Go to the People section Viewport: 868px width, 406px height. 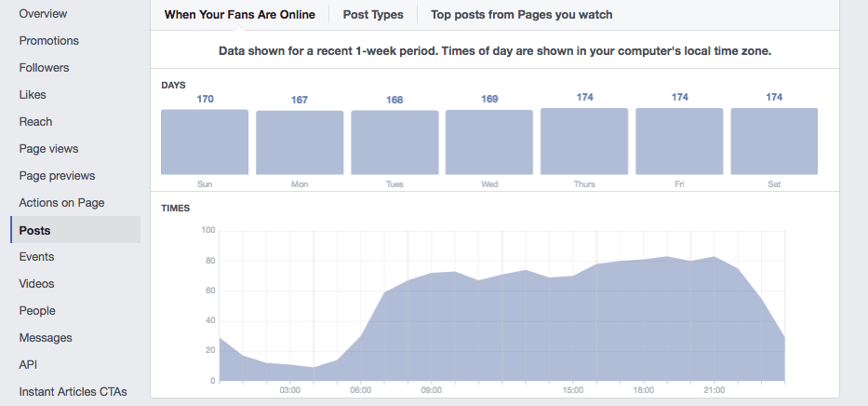(x=37, y=311)
